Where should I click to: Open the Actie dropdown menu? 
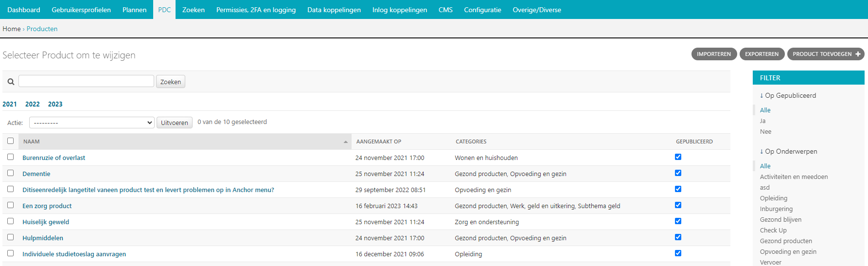click(91, 123)
